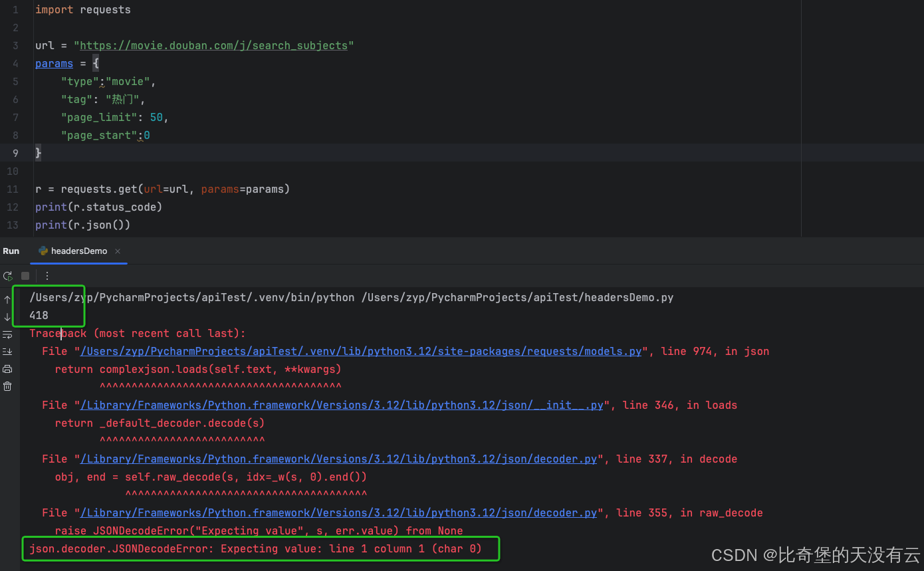
Task: Click 'print(r.status_code)' on line 12
Action: [99, 207]
